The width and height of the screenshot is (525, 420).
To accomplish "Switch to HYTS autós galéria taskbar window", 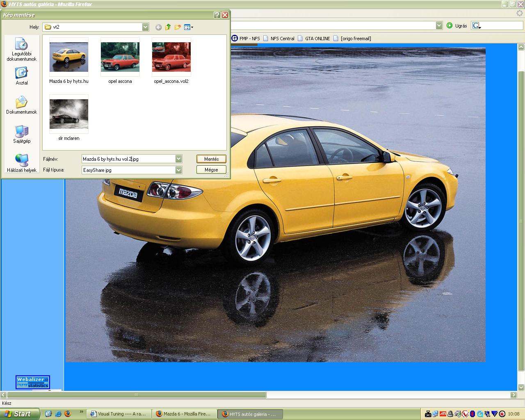I will click(x=251, y=414).
